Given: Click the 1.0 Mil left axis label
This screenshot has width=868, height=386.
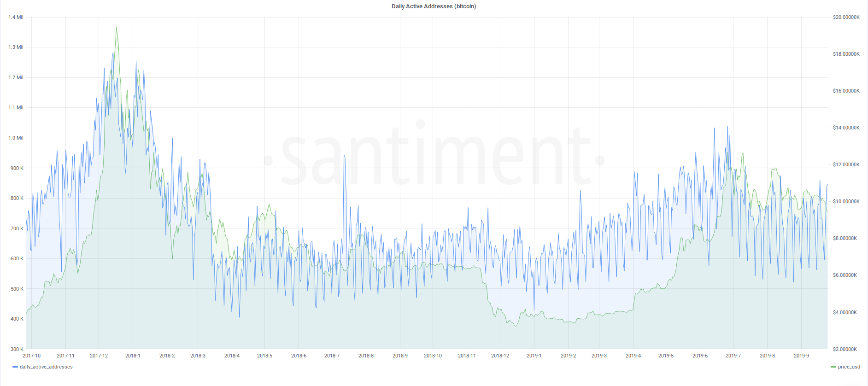Looking at the screenshot, I should tap(16, 138).
